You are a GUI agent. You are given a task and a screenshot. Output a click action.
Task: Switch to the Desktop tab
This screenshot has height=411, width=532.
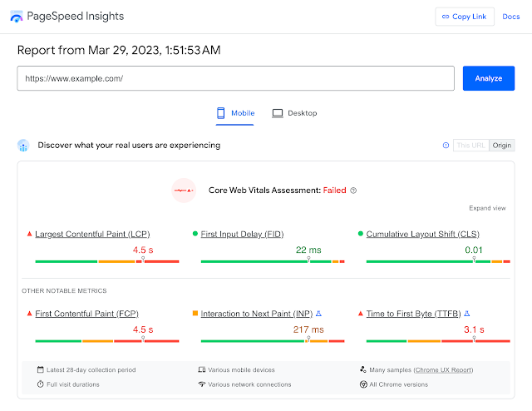click(294, 113)
